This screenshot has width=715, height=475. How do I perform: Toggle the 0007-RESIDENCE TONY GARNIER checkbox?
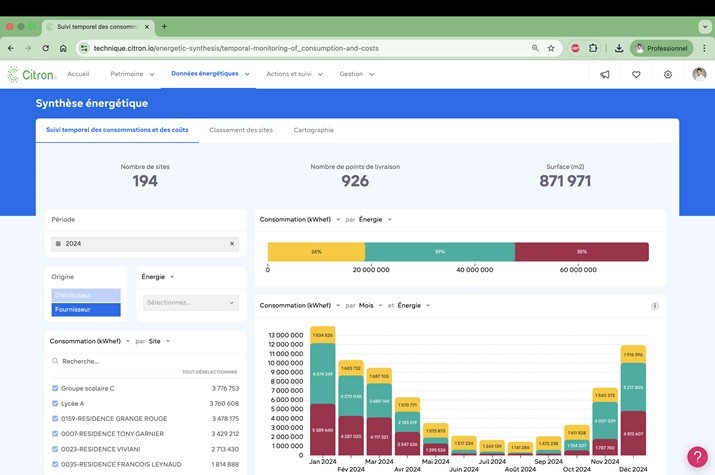55,434
